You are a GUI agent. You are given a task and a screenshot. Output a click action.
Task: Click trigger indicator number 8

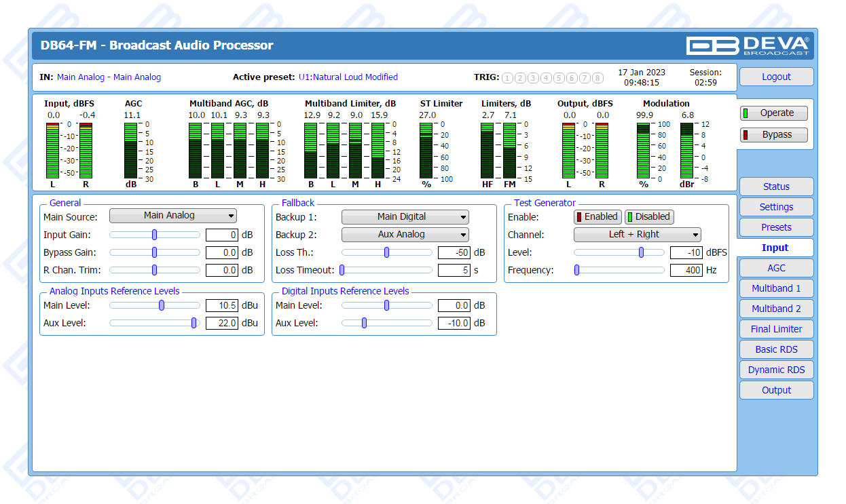point(597,78)
